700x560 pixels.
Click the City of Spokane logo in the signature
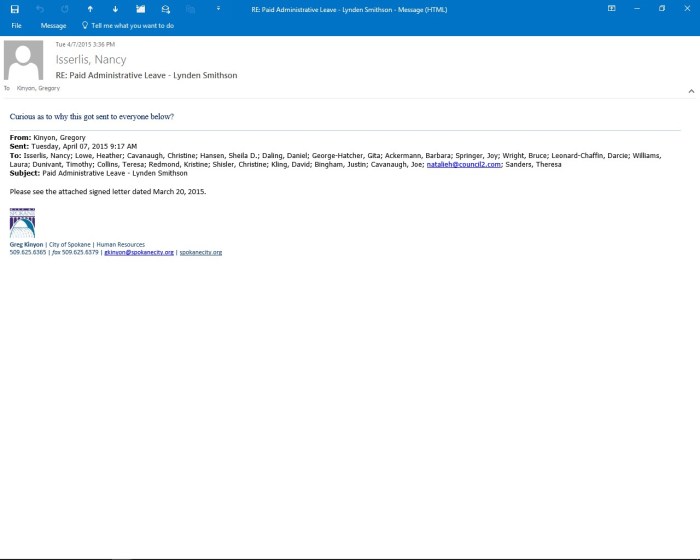pos(22,223)
